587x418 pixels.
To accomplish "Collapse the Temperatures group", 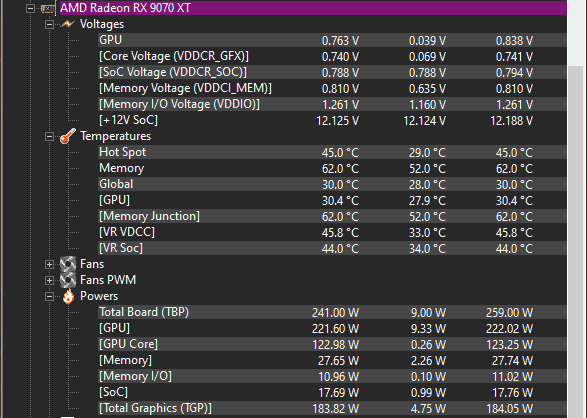I will coord(49,136).
